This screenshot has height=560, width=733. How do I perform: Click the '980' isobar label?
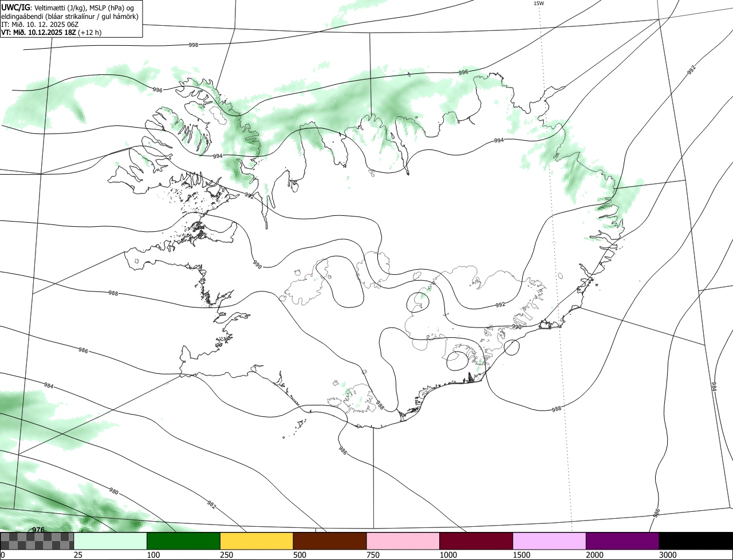[114, 491]
